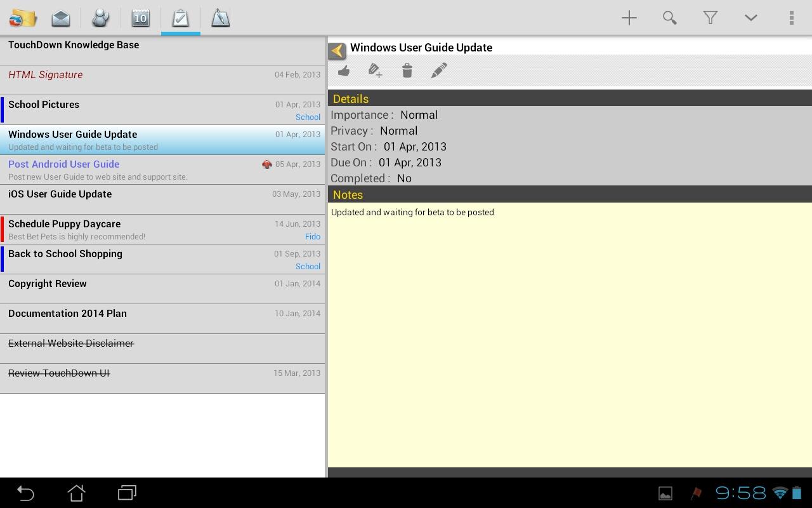Open search with the magnifier icon
The height and width of the screenshot is (508, 812).
[669, 18]
